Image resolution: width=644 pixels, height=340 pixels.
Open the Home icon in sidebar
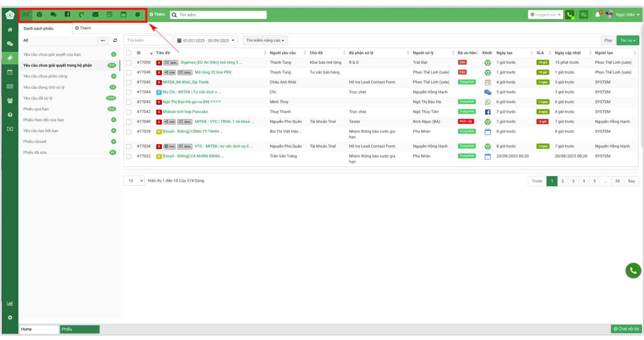(x=10, y=30)
